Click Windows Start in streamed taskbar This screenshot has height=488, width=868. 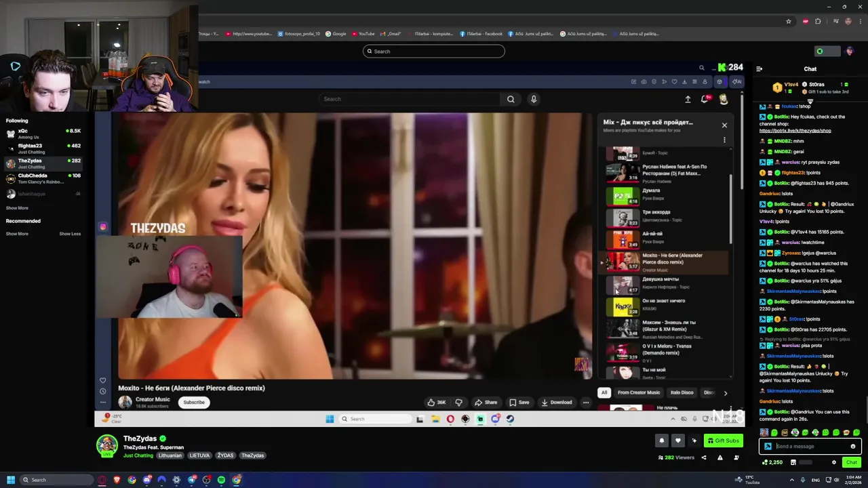pos(330,419)
